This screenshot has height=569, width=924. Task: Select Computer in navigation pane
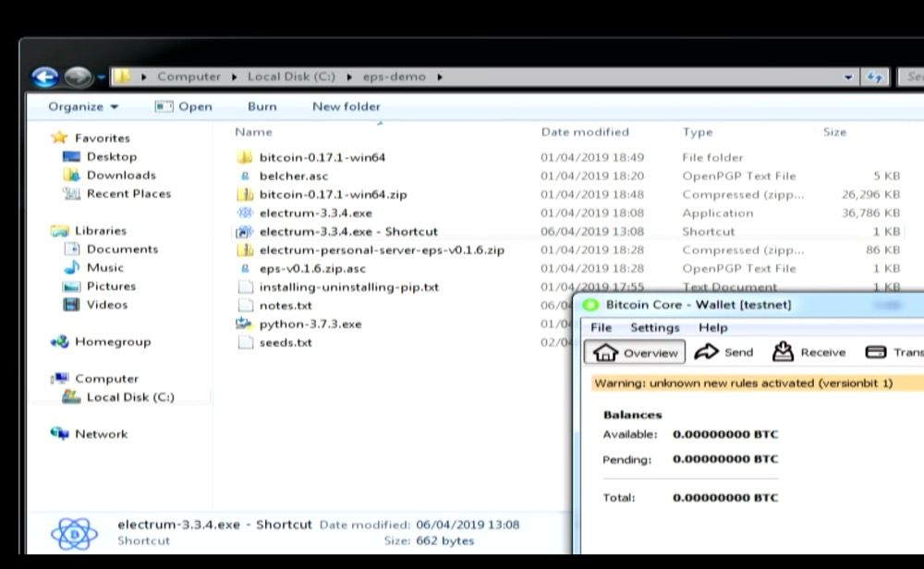106,379
